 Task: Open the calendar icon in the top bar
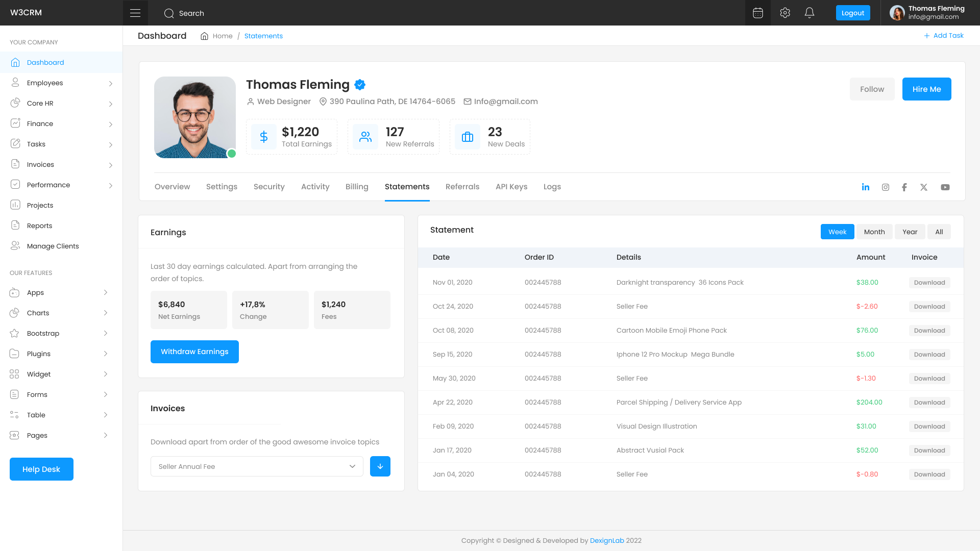pyautogui.click(x=757, y=13)
